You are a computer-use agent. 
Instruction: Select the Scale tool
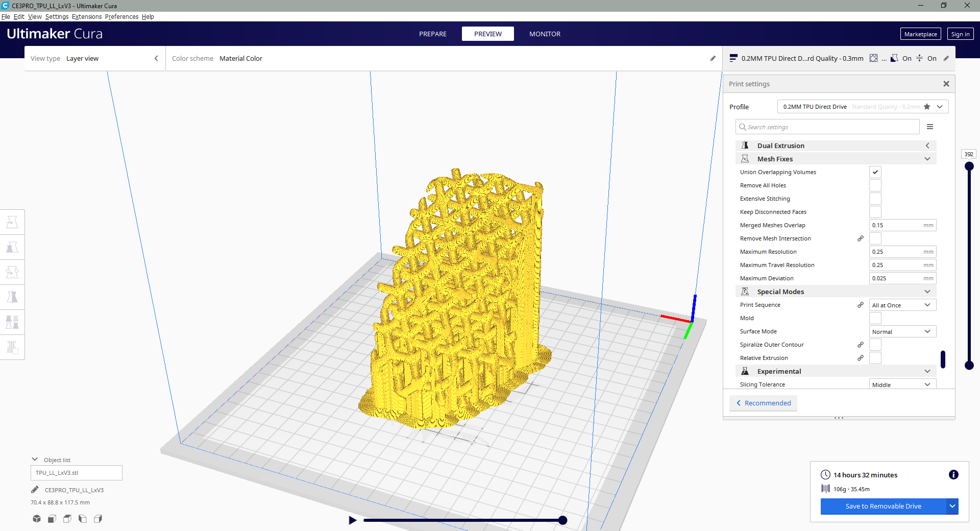12,247
